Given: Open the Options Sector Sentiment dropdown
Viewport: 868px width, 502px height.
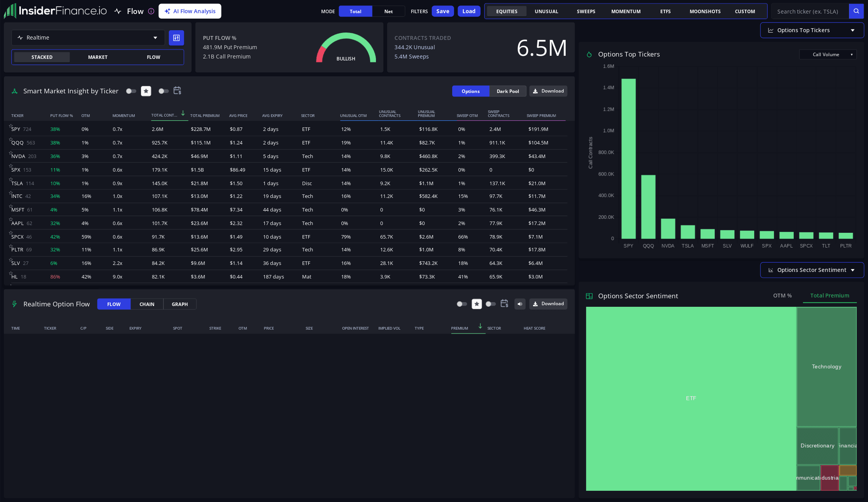Looking at the screenshot, I should [x=812, y=270].
